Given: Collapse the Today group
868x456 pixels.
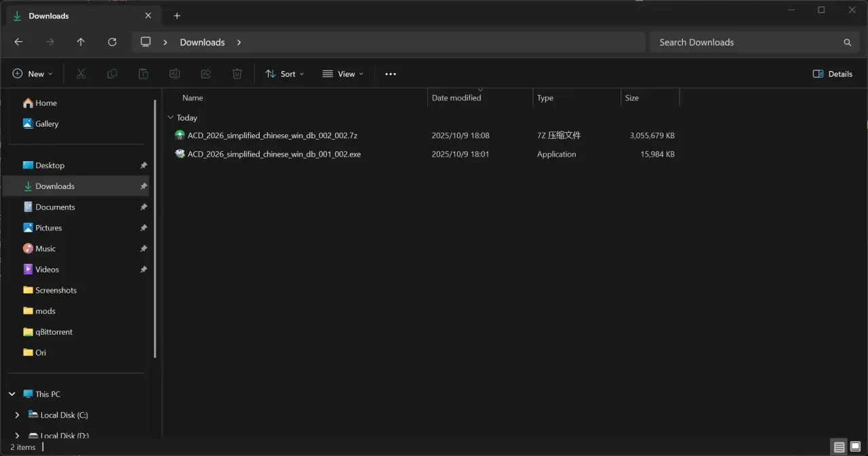Looking at the screenshot, I should (170, 118).
